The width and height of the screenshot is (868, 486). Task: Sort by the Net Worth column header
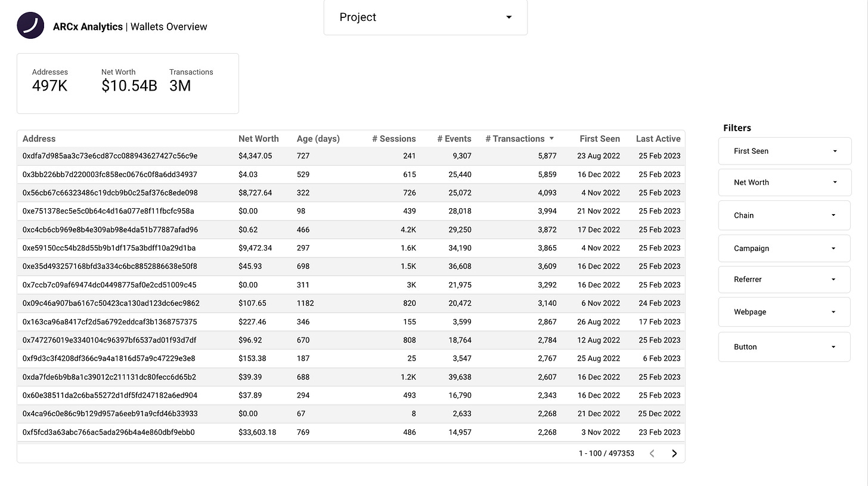point(259,138)
